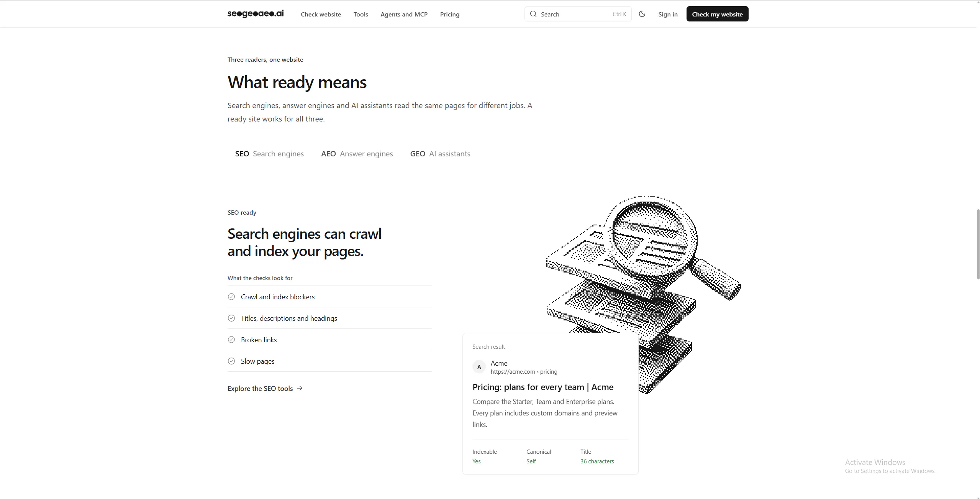The image size is (980, 499).
Task: Click the Ctrl K shortcut hint
Action: (x=619, y=14)
